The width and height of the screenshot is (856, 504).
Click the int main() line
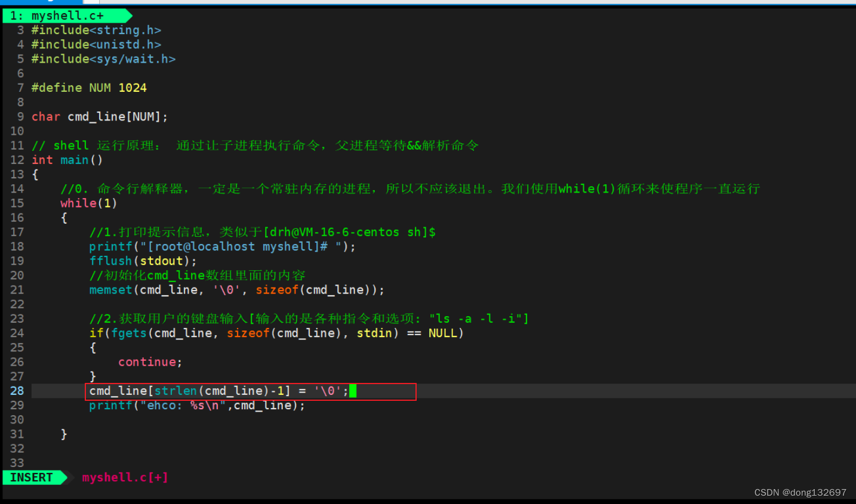pyautogui.click(x=67, y=160)
